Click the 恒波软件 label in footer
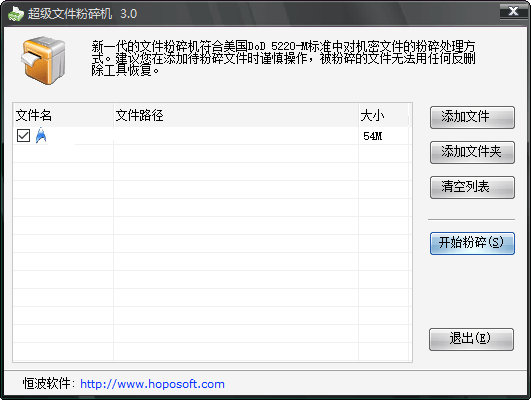Image resolution: width=531 pixels, height=400 pixels. click(46, 383)
